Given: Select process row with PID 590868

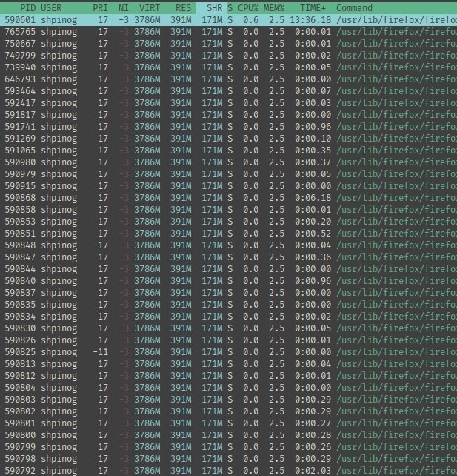Looking at the screenshot, I should 228,198.
